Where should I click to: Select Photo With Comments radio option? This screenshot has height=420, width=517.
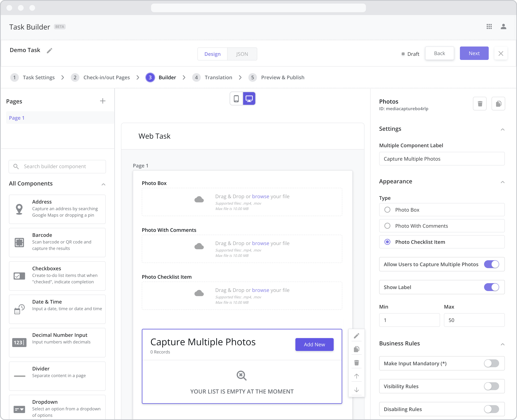tap(387, 226)
